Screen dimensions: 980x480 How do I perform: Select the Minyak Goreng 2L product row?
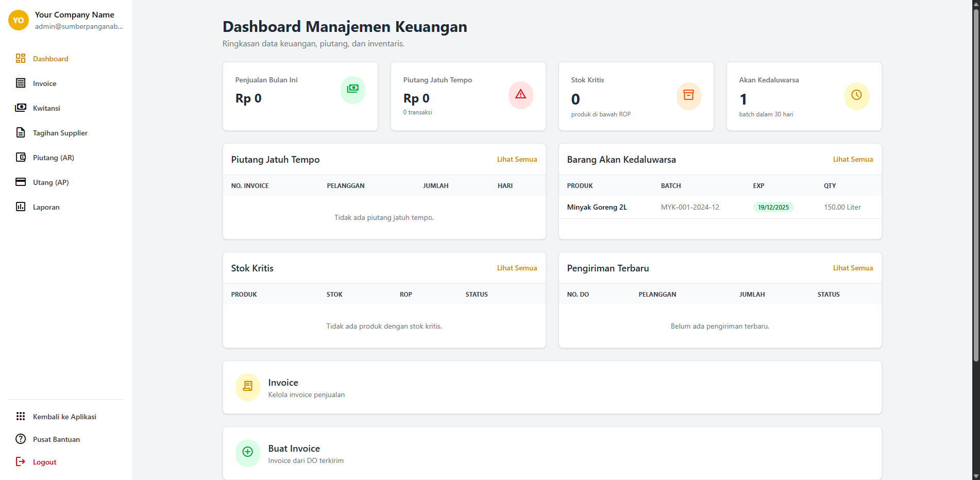(597, 207)
